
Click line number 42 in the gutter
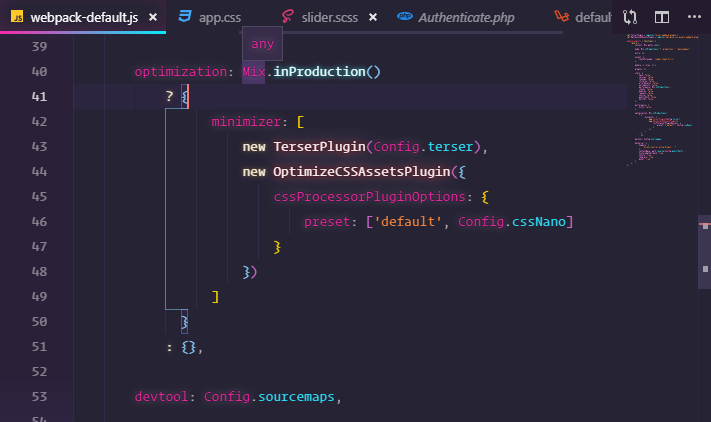[39, 121]
